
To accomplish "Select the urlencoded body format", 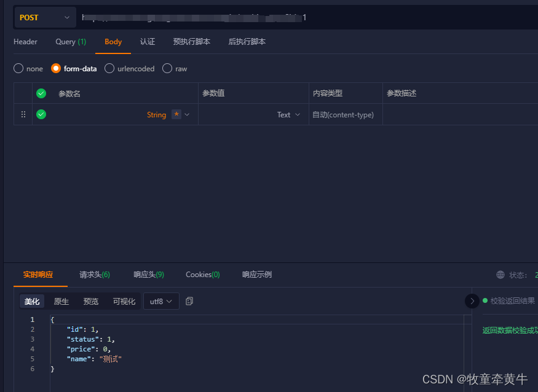I will click(x=109, y=68).
